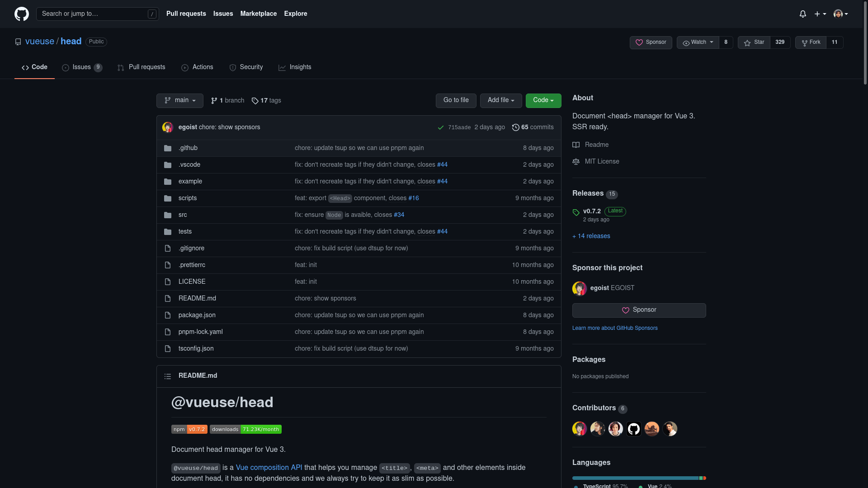This screenshot has height=488, width=868.
Task: Go to Issues in the top navigation
Action: (x=223, y=14)
